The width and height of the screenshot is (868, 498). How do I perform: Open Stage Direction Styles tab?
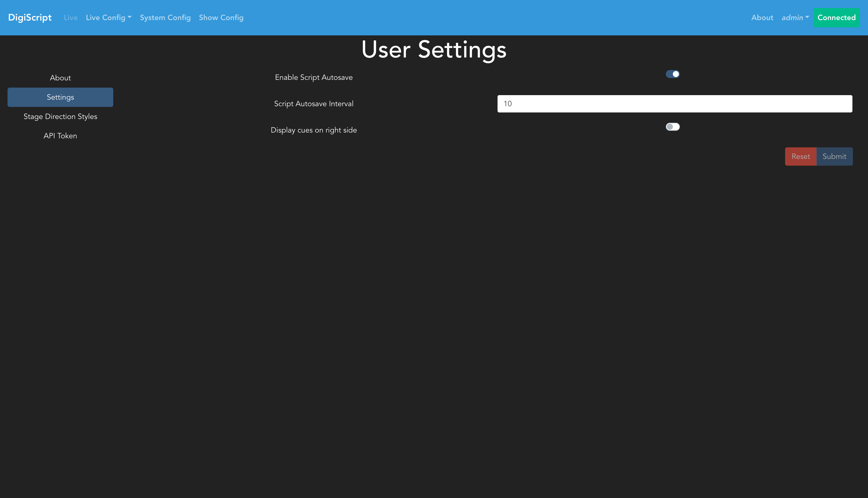pyautogui.click(x=60, y=117)
